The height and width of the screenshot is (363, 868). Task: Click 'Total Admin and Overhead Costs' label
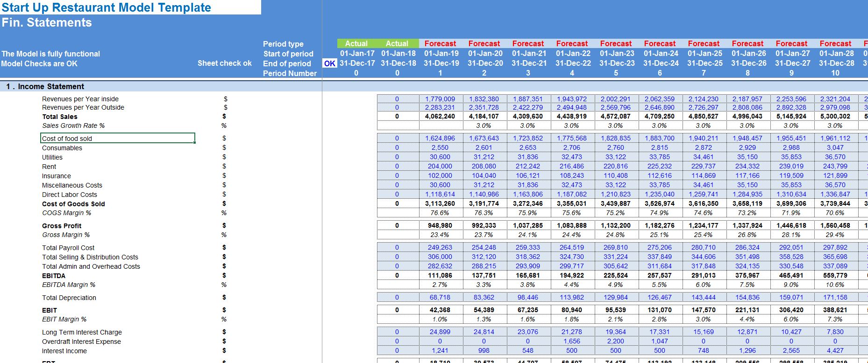(91, 266)
